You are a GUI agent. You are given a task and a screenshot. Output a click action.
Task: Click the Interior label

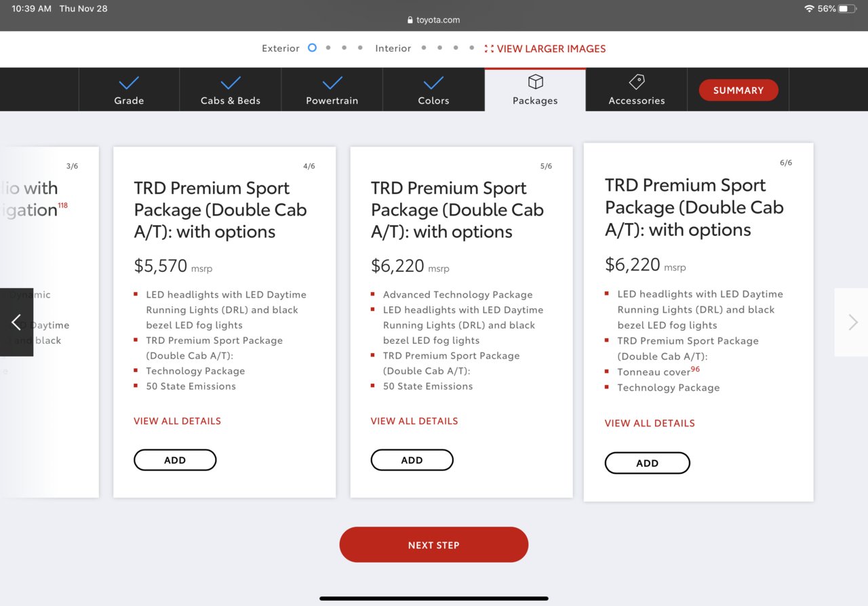pyautogui.click(x=393, y=48)
